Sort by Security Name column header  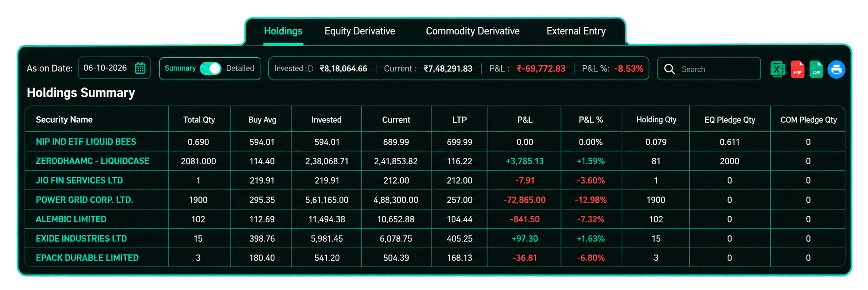coord(64,120)
